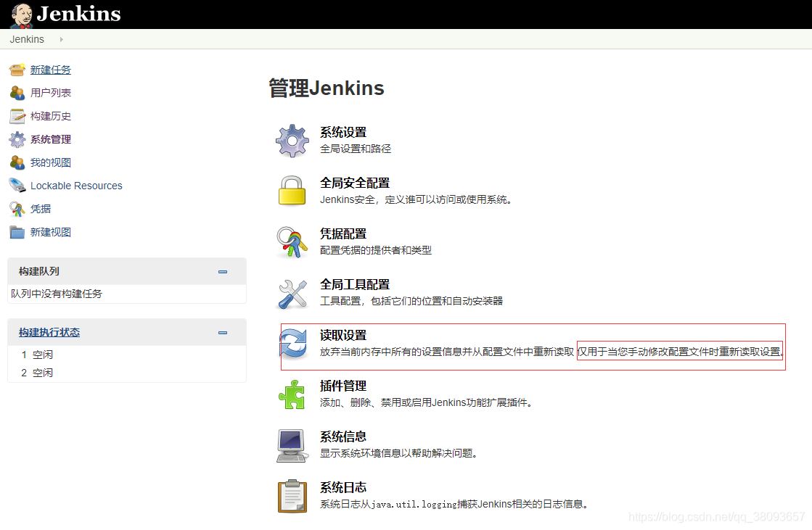Click the 构建历史 notepad icon
Screen dimensions: 812x530
[17, 116]
